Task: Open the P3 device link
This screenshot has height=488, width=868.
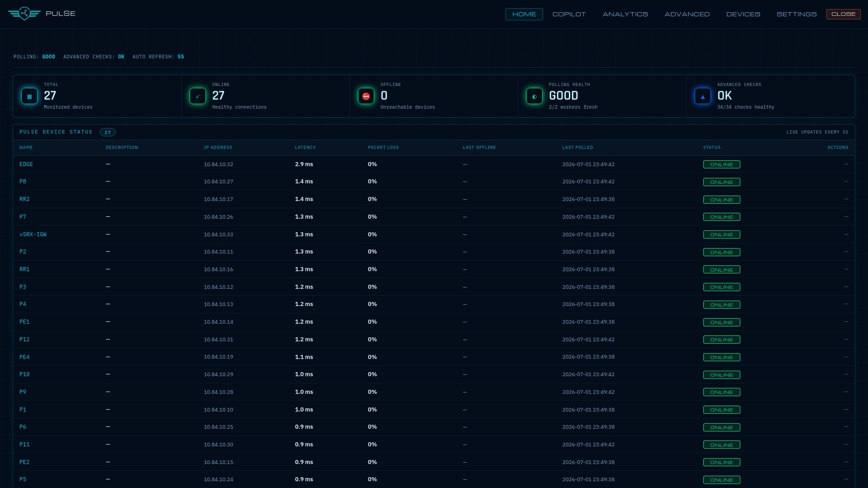Action: tap(23, 287)
